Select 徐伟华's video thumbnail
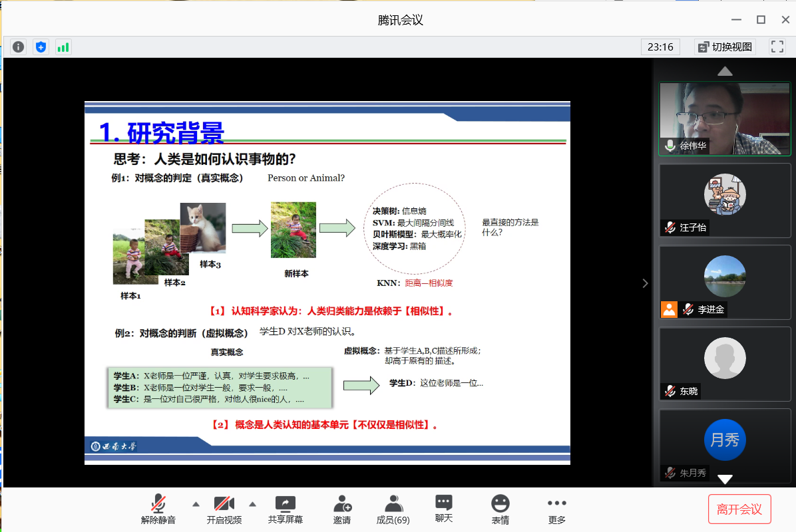 [724, 118]
